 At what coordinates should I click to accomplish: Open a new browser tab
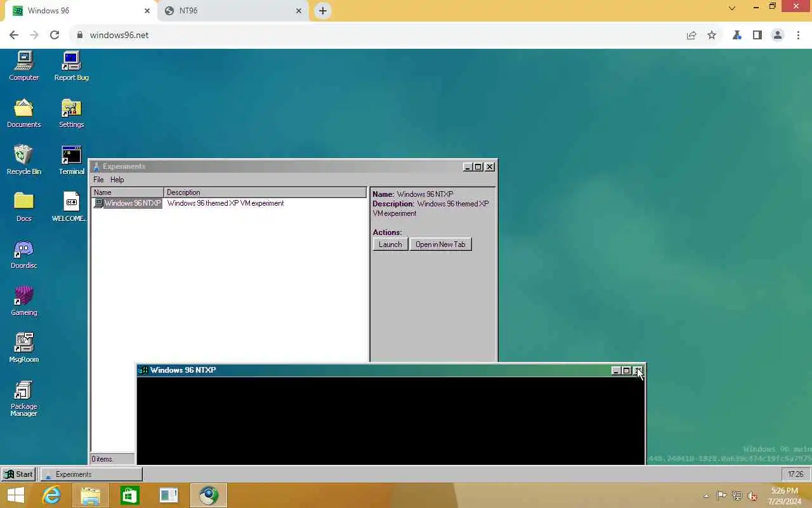tap(322, 11)
